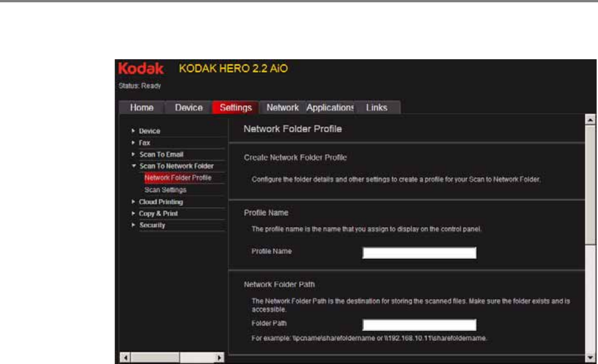Go to the Network tab

pos(282,108)
